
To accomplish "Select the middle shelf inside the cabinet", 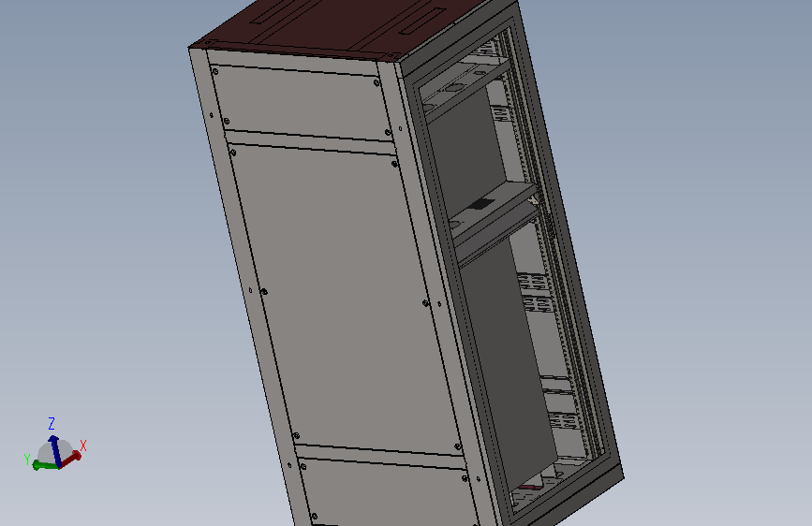I will coord(492,210).
